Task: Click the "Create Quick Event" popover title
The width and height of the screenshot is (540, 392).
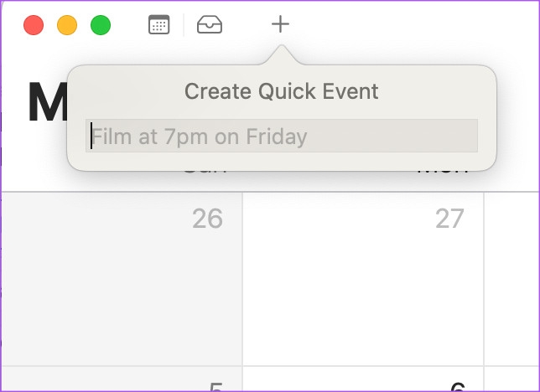Action: click(282, 91)
